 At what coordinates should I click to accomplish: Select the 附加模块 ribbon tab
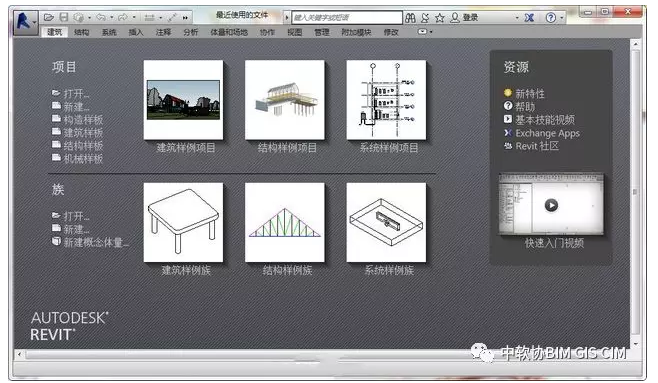coord(356,32)
